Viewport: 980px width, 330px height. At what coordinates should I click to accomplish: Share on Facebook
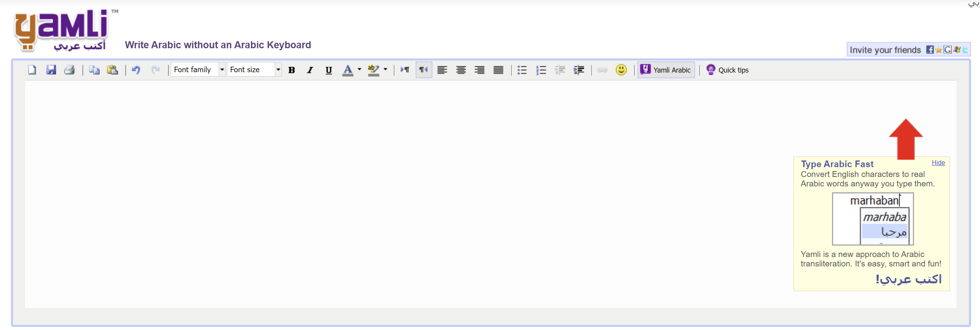coord(930,49)
